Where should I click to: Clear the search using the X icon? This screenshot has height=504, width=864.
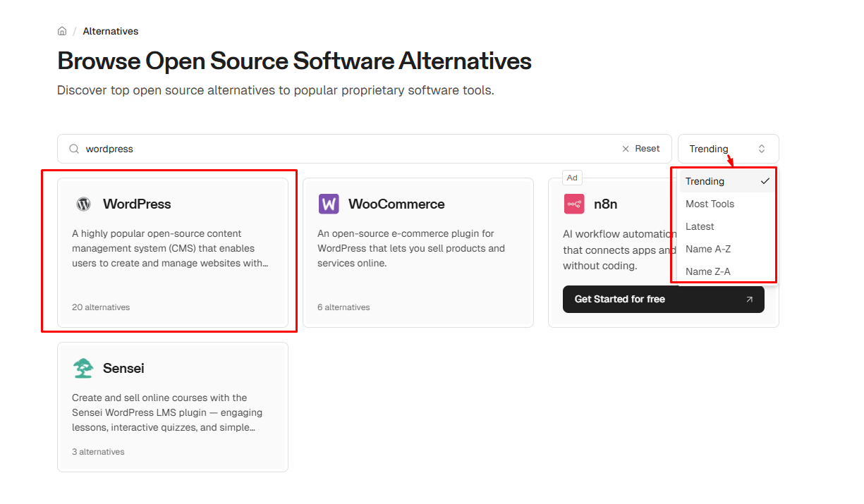(x=625, y=148)
